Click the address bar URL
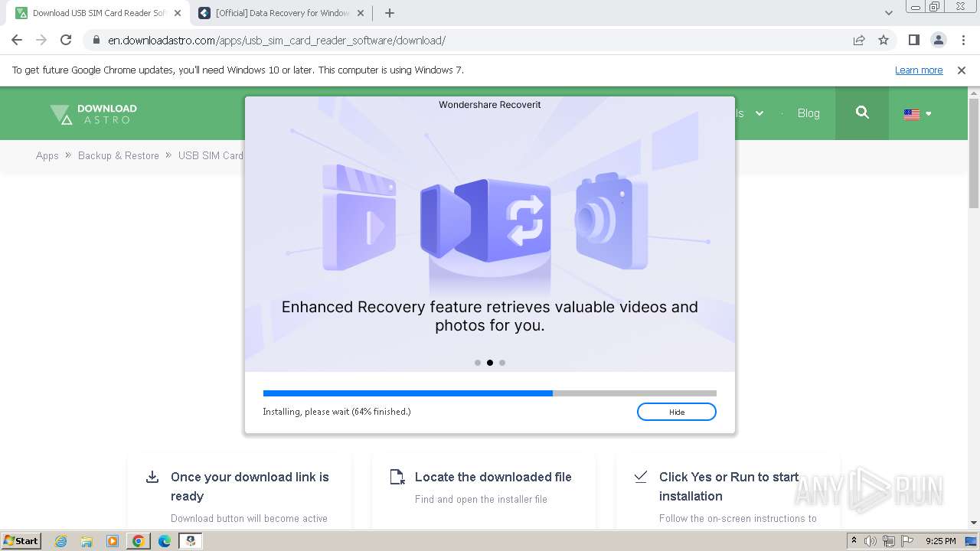This screenshot has height=551, width=980. (276, 41)
